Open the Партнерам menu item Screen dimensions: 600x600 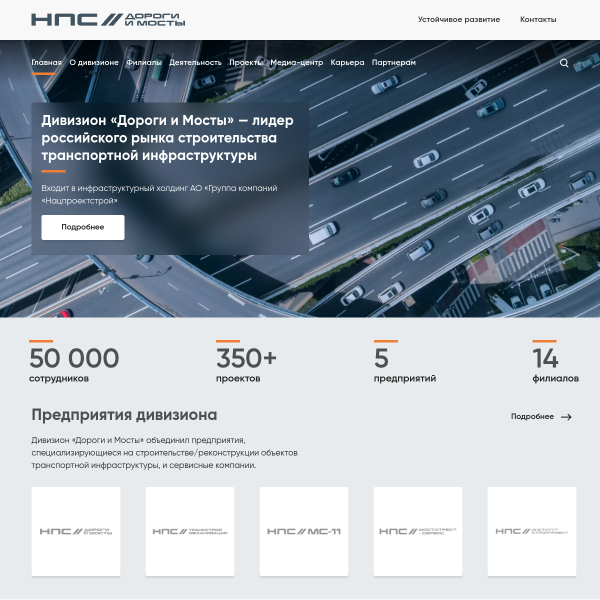tap(394, 63)
